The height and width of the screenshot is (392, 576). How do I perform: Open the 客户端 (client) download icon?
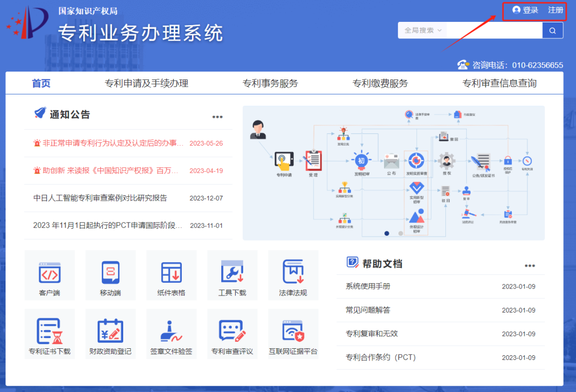(50, 275)
